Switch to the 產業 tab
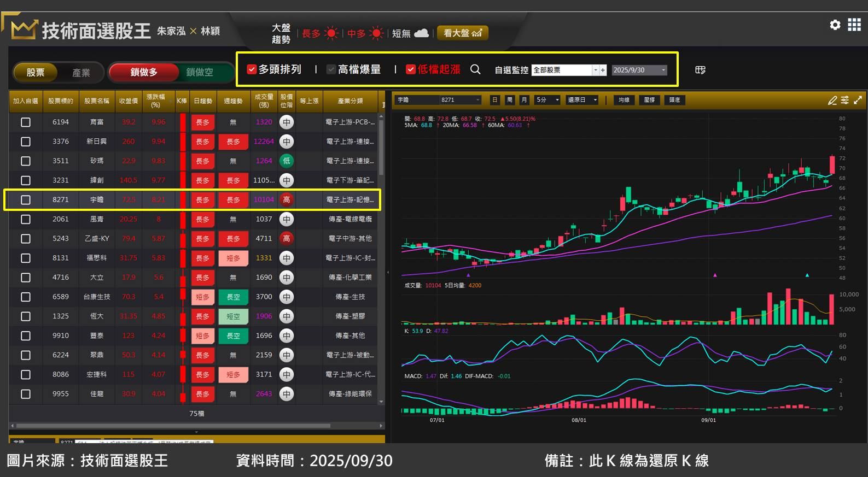This screenshot has width=868, height=477. click(x=81, y=73)
